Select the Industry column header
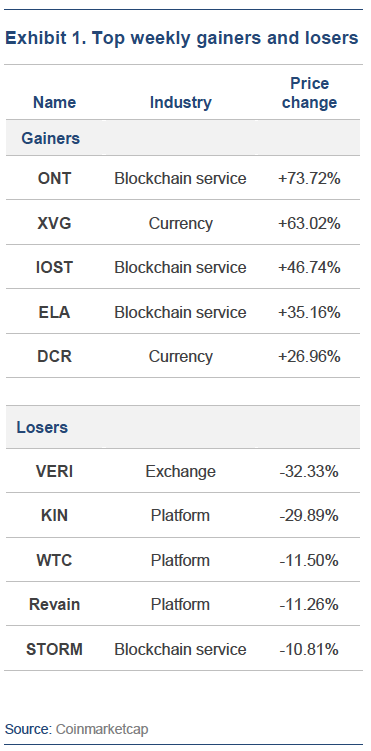This screenshot has height=751, width=371. coord(180,102)
